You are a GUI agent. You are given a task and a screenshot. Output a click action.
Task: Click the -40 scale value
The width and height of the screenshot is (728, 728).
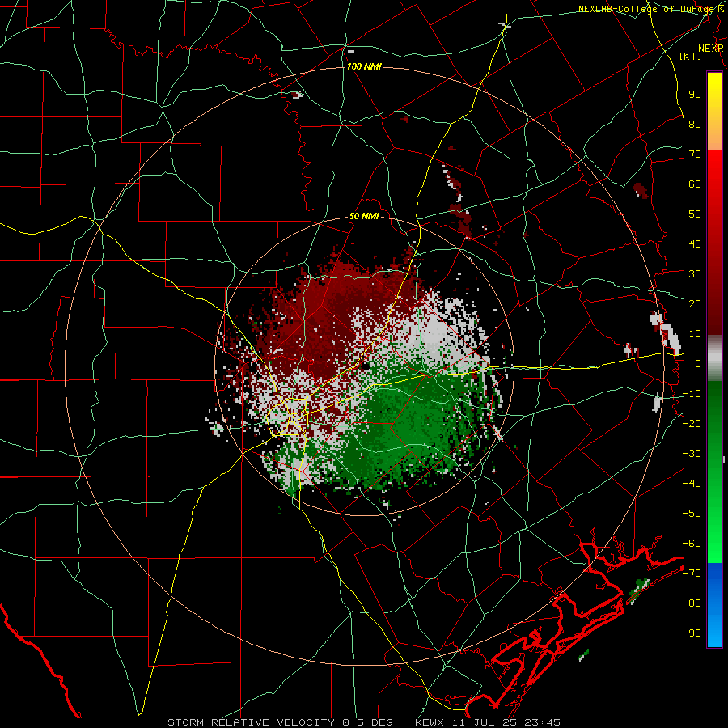pos(692,484)
